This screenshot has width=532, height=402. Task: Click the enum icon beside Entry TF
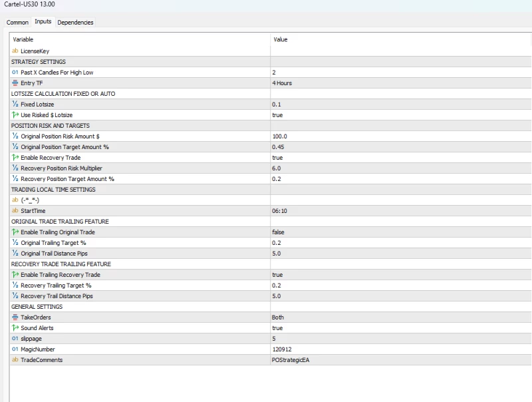coord(15,83)
